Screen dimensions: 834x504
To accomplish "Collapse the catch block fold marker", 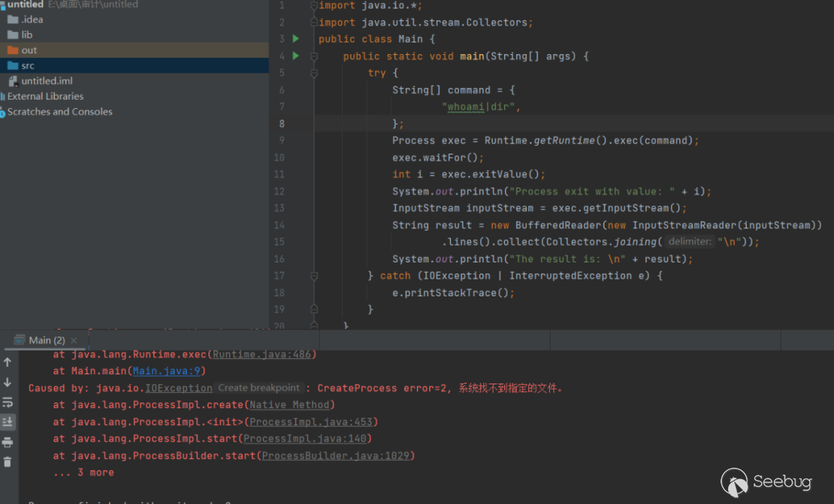I will click(x=314, y=276).
